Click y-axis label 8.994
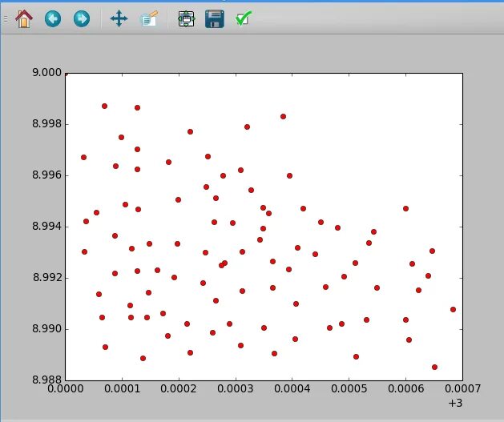The image size is (504, 422). [47, 226]
